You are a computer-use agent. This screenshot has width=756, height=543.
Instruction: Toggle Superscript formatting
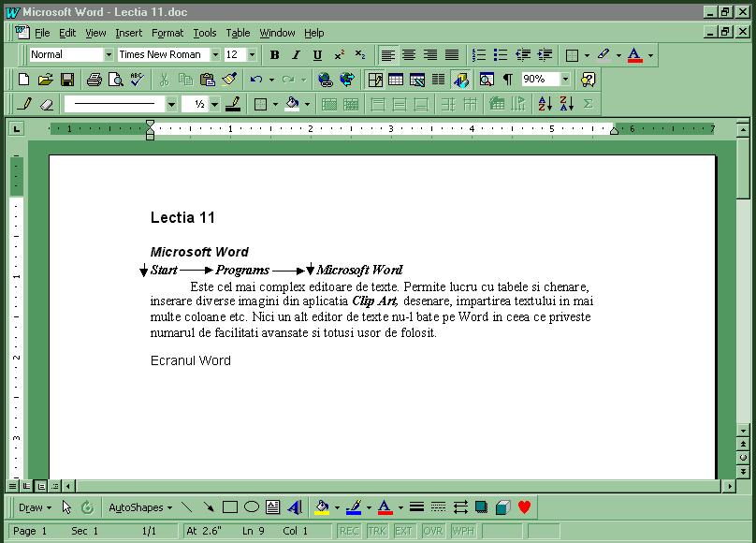click(339, 55)
